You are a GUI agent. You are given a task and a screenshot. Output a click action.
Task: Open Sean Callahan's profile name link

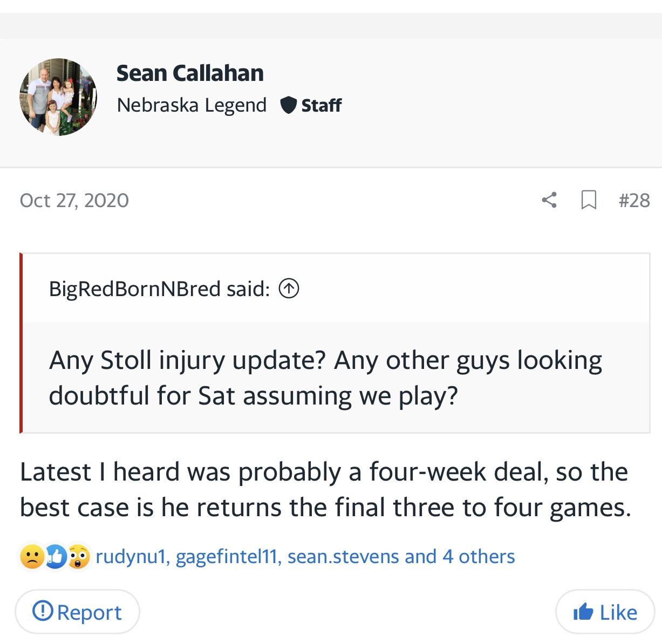click(x=190, y=73)
